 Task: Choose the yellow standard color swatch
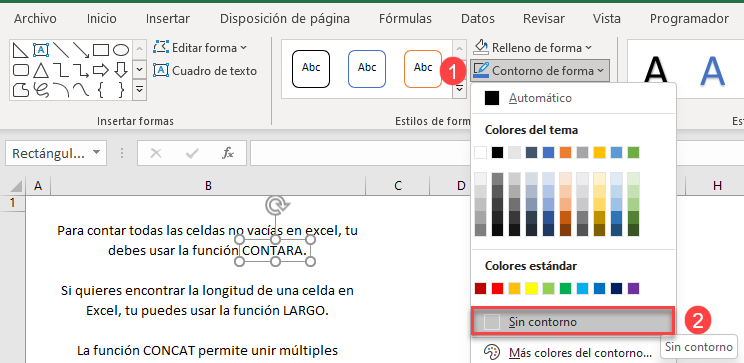pos(531,288)
